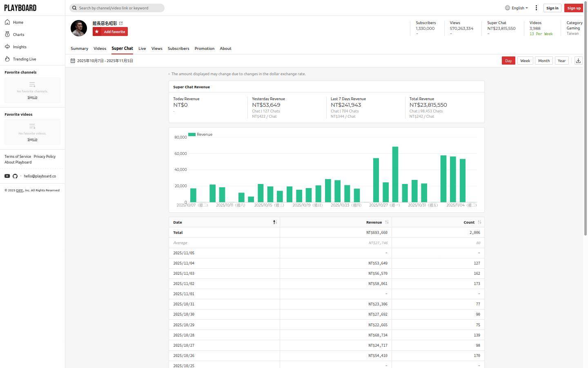The image size is (588, 368).
Task: Open the channel's external link icon
Action: point(121,23)
